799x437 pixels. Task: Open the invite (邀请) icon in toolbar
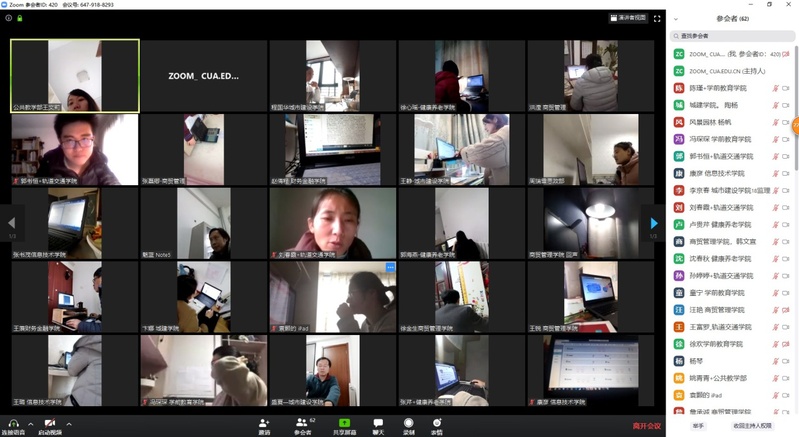[x=264, y=423]
